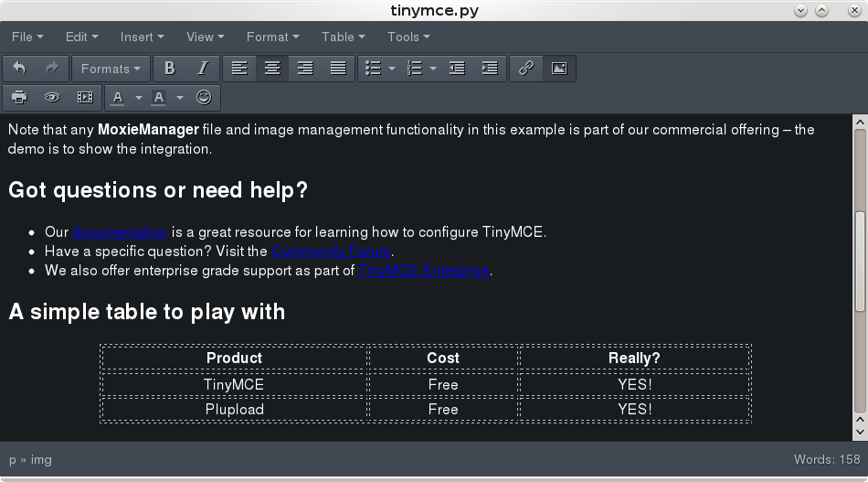Minimize the tinymce.py window
The height and width of the screenshot is (482, 868).
coord(800,11)
